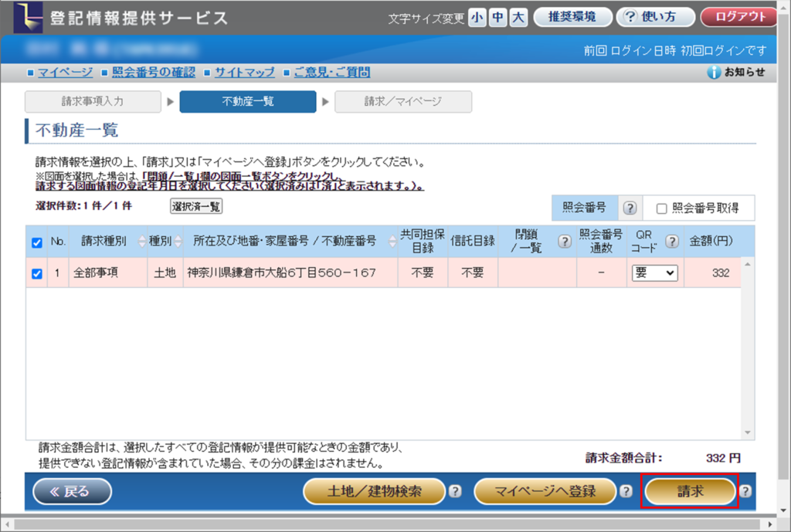Click the horizontal scrollbar at bottom
791x532 pixels.
coord(386,525)
